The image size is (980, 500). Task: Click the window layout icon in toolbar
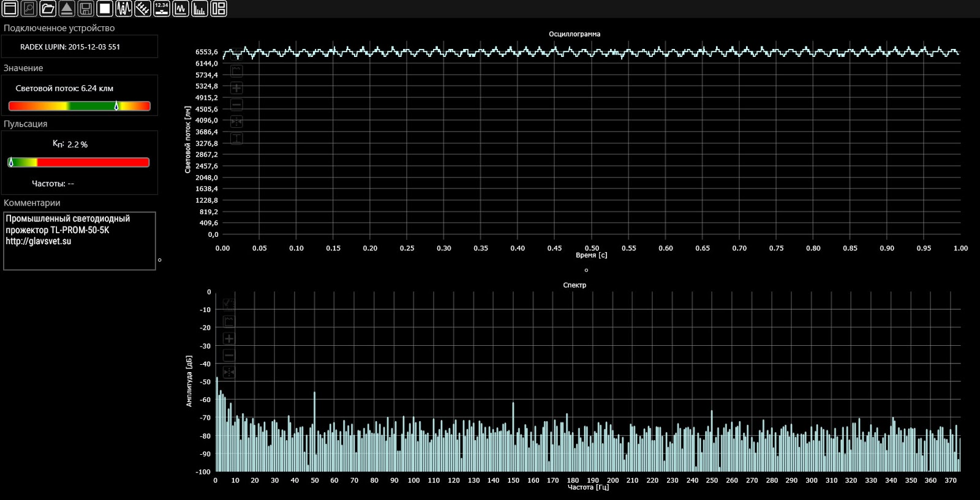point(10,9)
